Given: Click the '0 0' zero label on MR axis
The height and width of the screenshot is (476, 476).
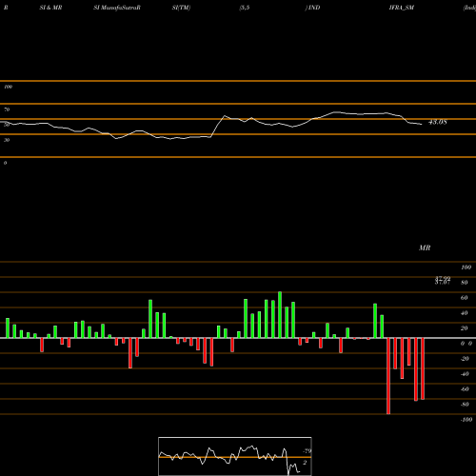Looking at the screenshot, I should click(x=466, y=344).
